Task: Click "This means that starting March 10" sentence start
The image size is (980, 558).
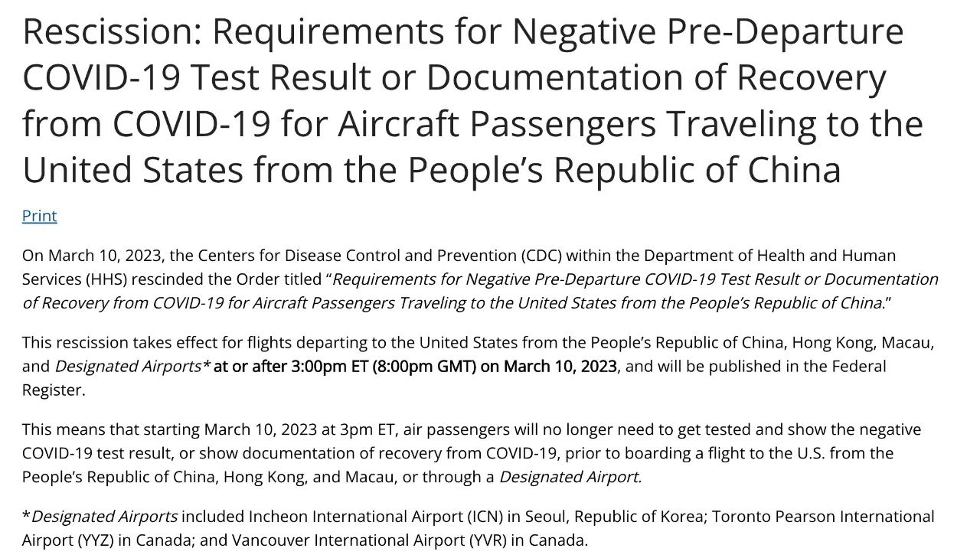Action: point(138,429)
